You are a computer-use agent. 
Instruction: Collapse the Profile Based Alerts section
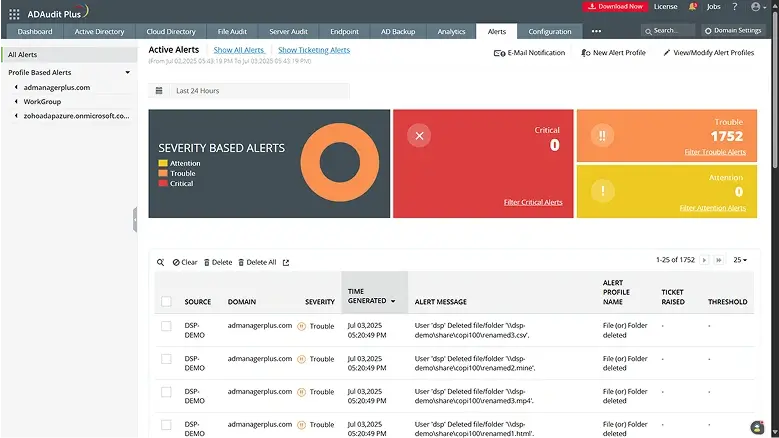pyautogui.click(x=128, y=73)
